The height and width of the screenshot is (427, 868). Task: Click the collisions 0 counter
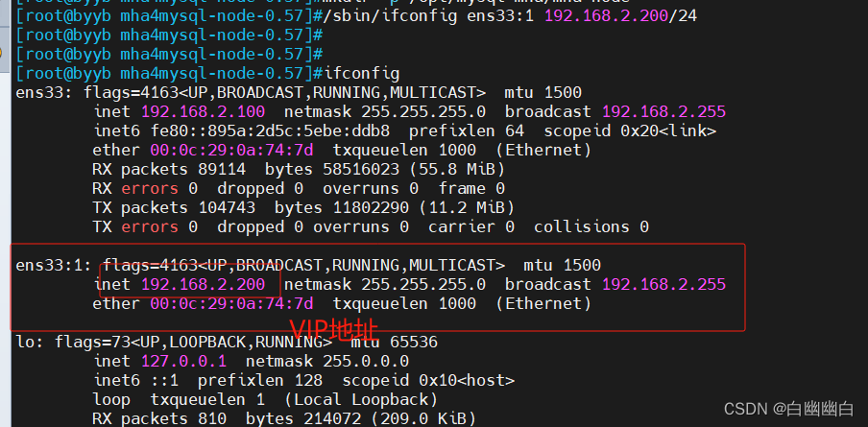[591, 226]
